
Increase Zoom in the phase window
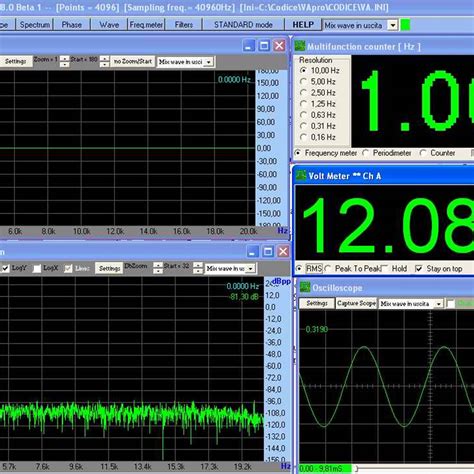pos(64,59)
